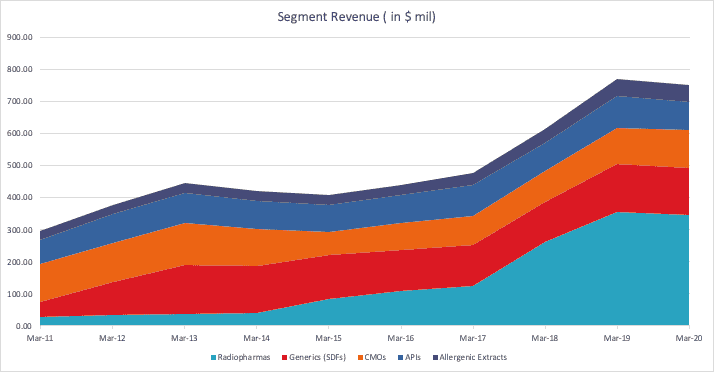Click the 700.00 y-axis value
This screenshot has height=372, width=714.
(x=20, y=102)
